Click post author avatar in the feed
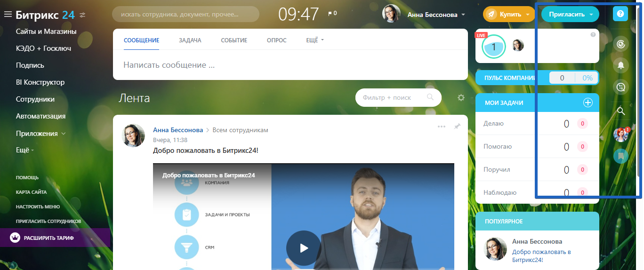 [134, 135]
